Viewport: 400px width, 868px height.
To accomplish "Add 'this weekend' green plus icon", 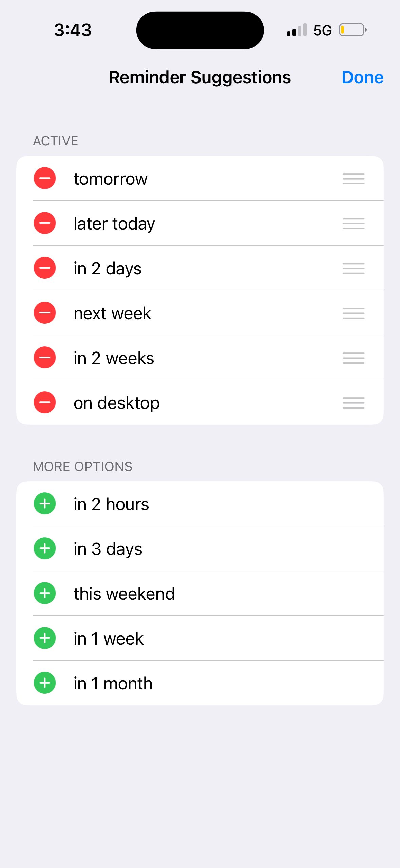I will tap(45, 593).
